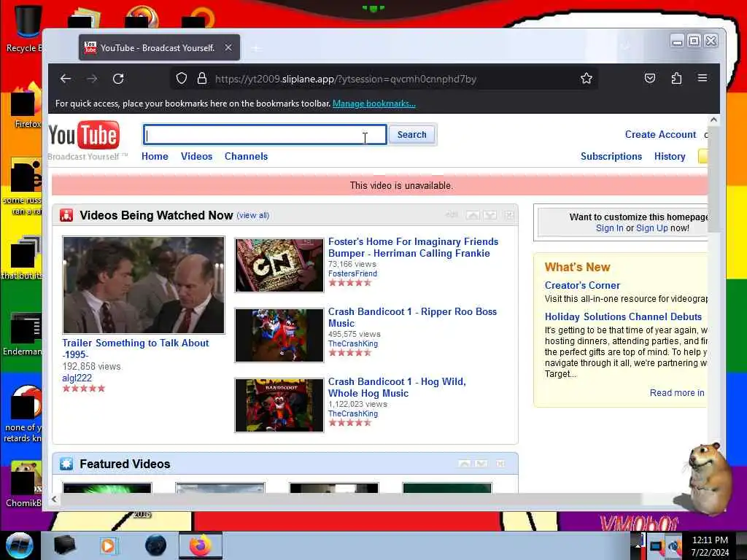
Task: Open the tracking protection shield icon
Action: (182, 78)
